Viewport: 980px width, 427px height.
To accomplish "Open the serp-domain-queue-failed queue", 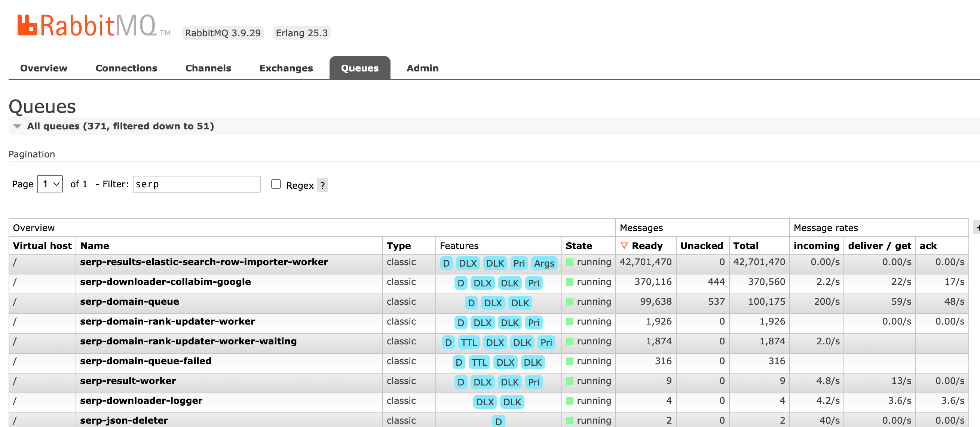I will [x=146, y=361].
